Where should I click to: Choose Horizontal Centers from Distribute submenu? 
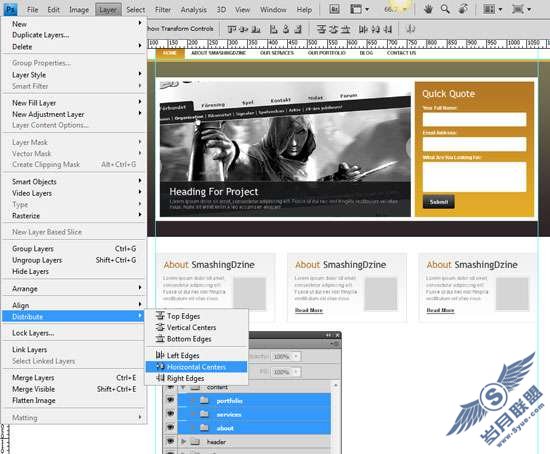click(196, 367)
